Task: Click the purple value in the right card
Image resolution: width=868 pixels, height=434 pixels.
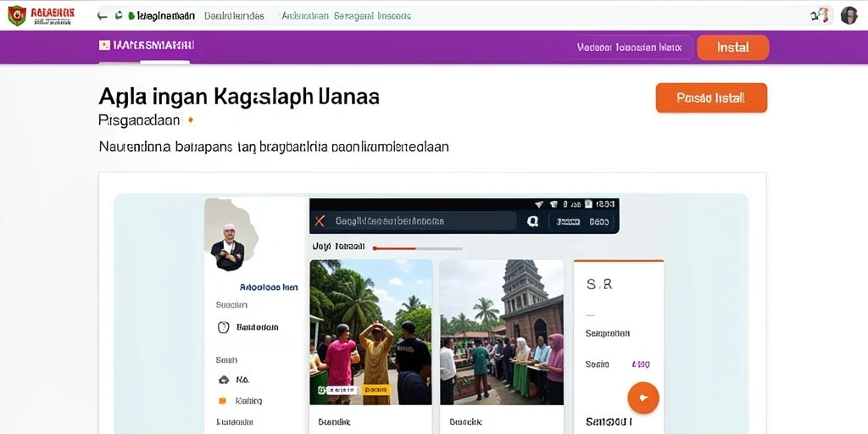Action: point(641,364)
